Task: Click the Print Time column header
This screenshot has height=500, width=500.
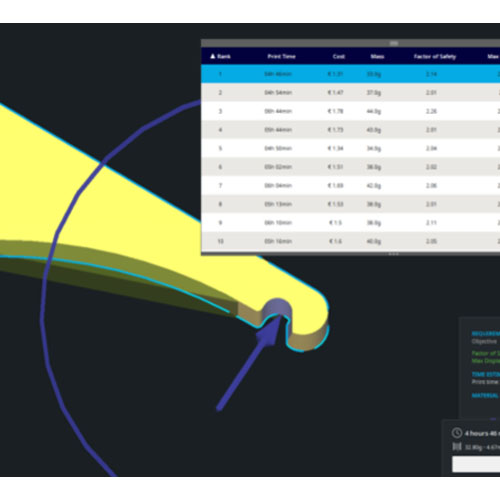Action: point(281,56)
